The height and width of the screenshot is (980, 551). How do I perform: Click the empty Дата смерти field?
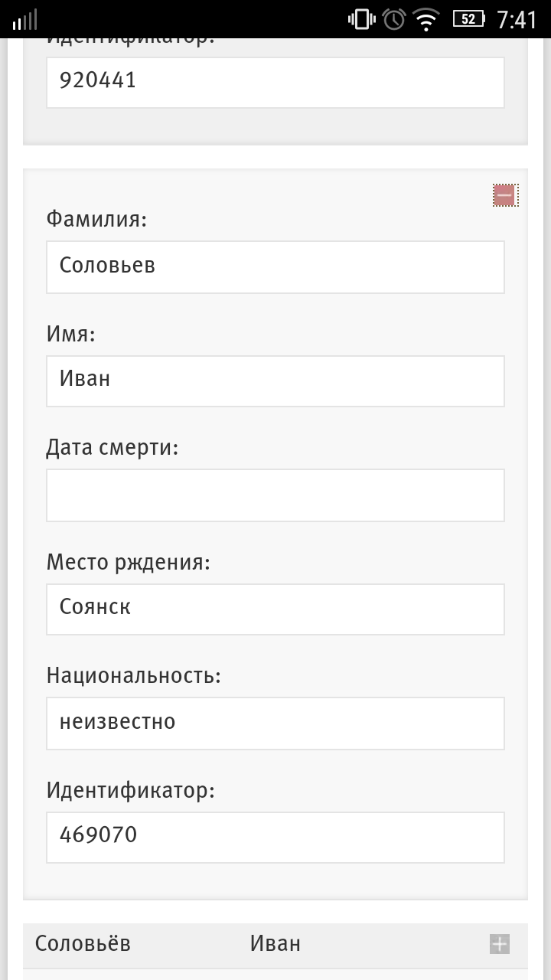(275, 495)
